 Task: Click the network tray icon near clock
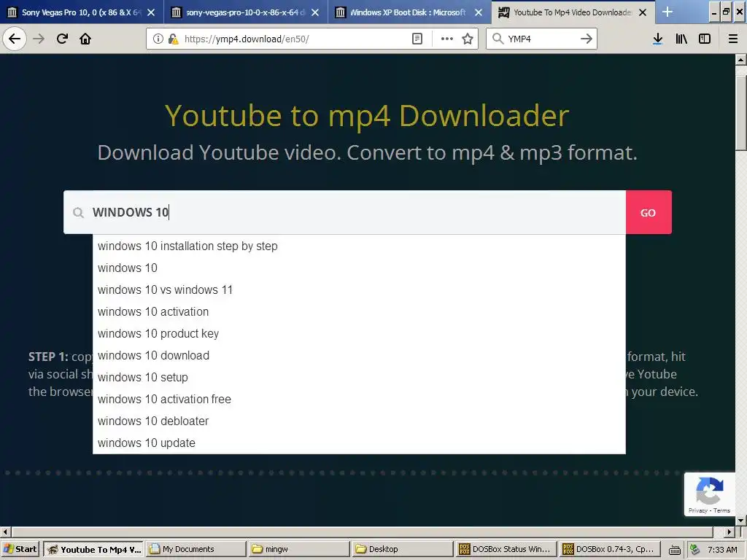(x=694, y=549)
